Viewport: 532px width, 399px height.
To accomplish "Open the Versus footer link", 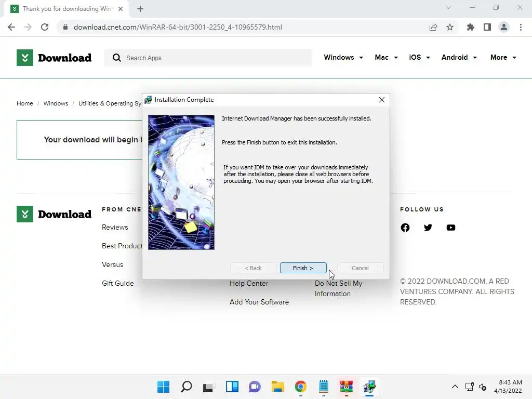I will click(x=113, y=264).
